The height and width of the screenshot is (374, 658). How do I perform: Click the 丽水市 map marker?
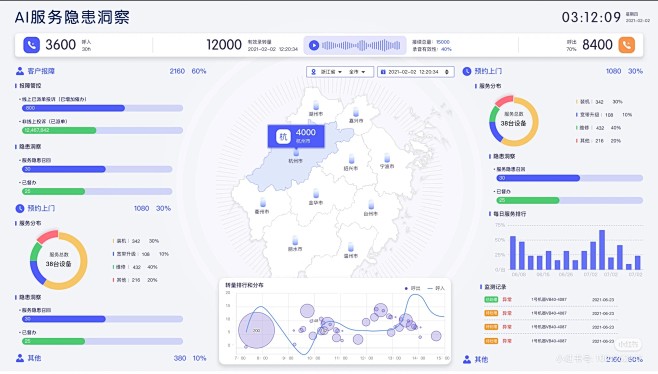295,241
